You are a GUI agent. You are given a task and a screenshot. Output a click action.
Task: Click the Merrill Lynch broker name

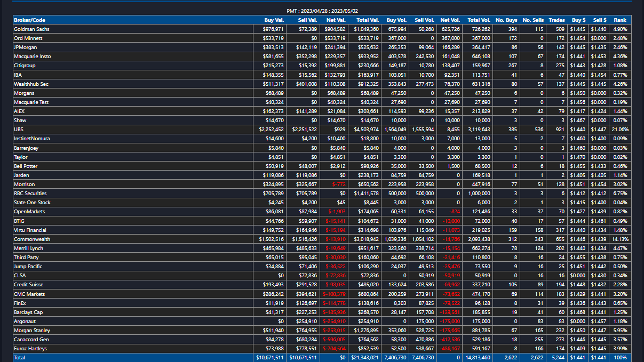pyautogui.click(x=29, y=248)
